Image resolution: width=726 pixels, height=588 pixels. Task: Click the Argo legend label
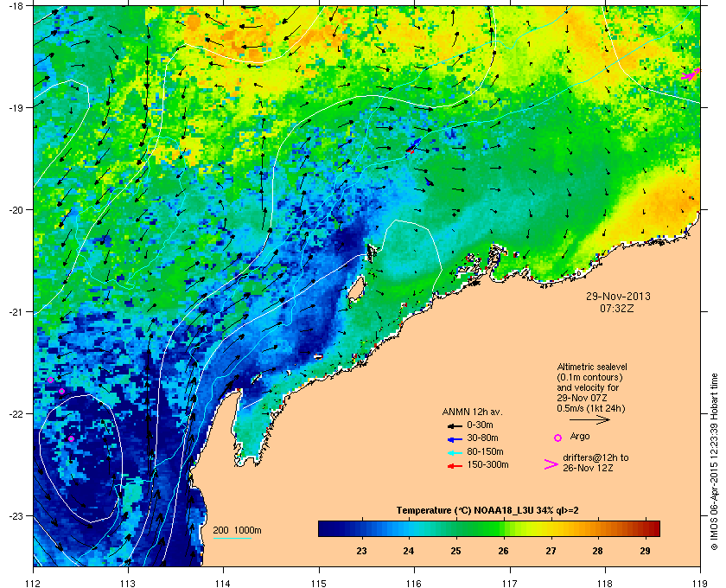pos(580,436)
